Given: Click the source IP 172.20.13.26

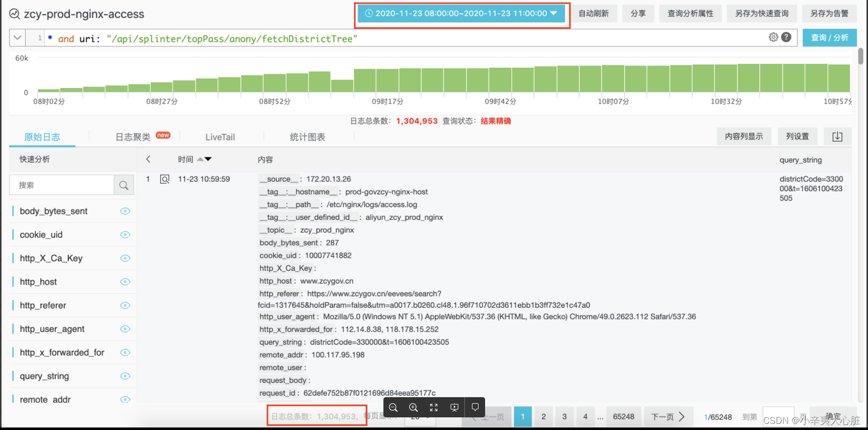Looking at the screenshot, I should point(329,179).
